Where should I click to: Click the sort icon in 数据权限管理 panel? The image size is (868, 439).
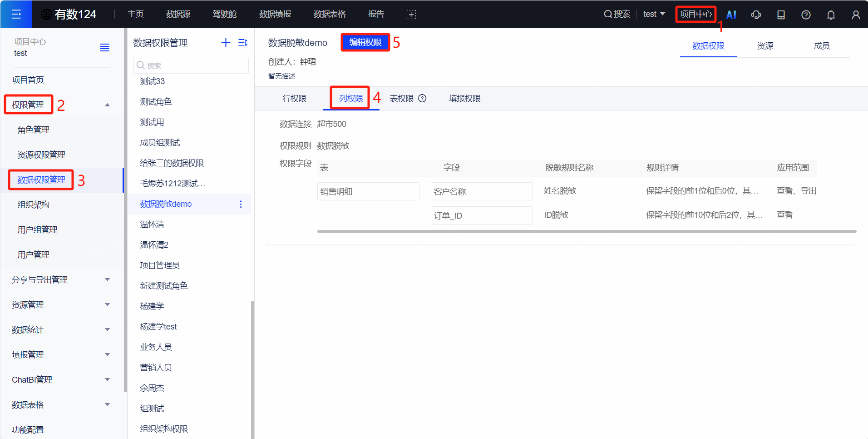tap(242, 42)
